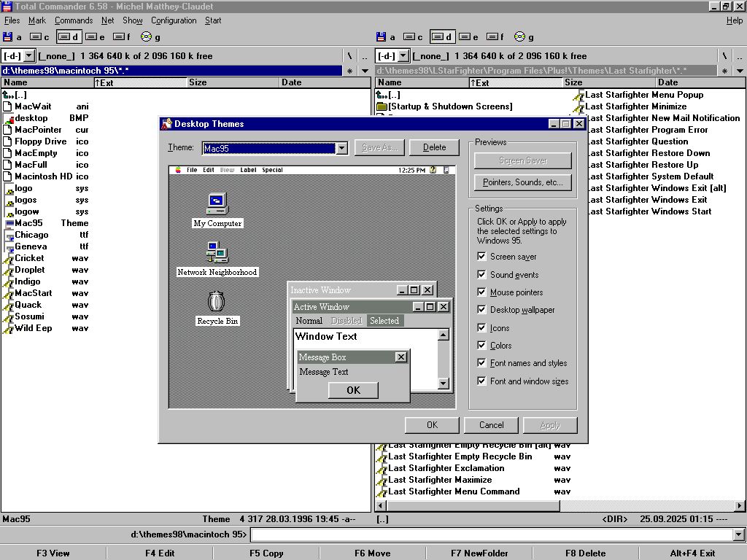Select the Mac95 Theme file in list
Screen dimensions: 747x560
(x=29, y=223)
